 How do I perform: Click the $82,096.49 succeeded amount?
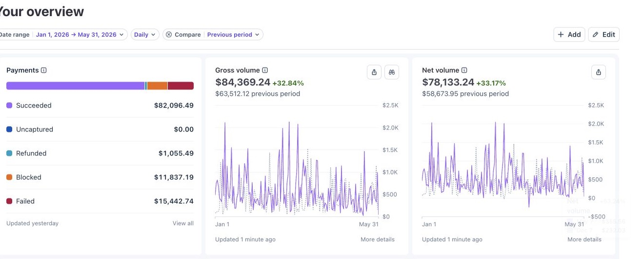(174, 106)
